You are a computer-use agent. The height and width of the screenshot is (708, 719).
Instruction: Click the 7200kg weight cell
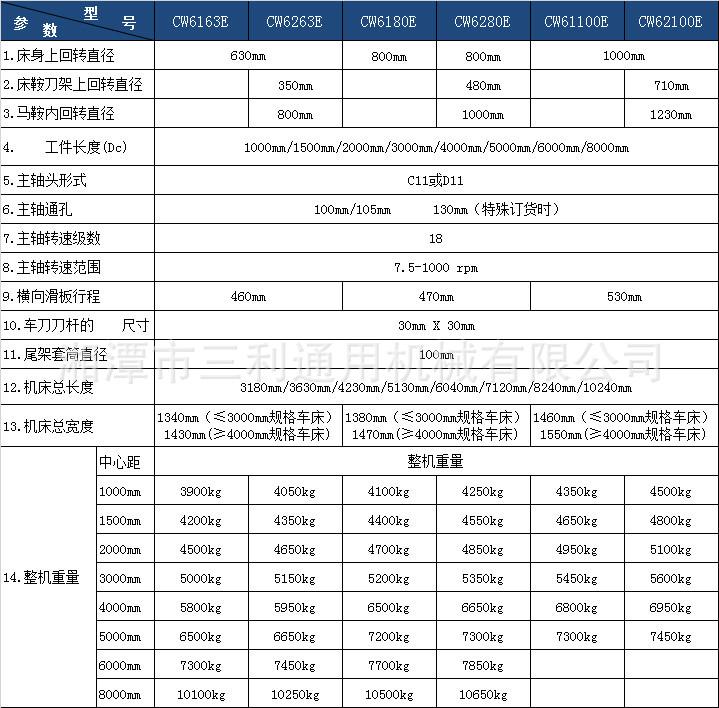389,636
